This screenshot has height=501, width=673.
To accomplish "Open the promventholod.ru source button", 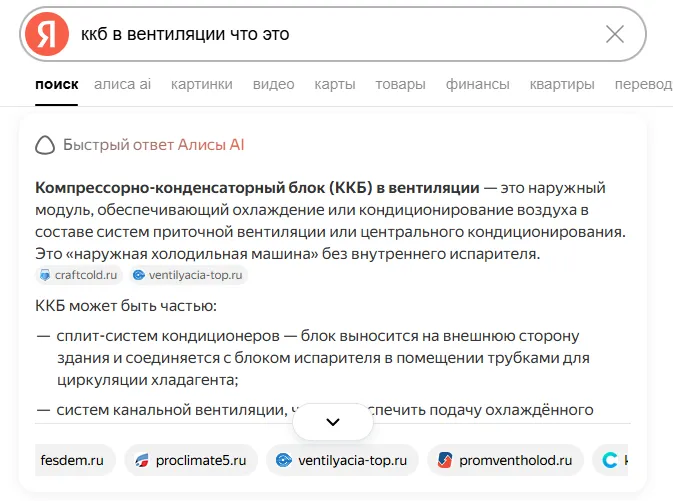I will click(506, 460).
